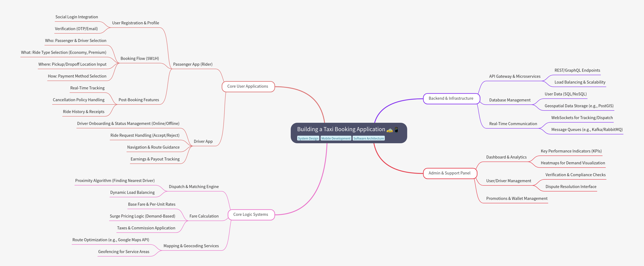Click the Software Architecture tag

coord(368,138)
